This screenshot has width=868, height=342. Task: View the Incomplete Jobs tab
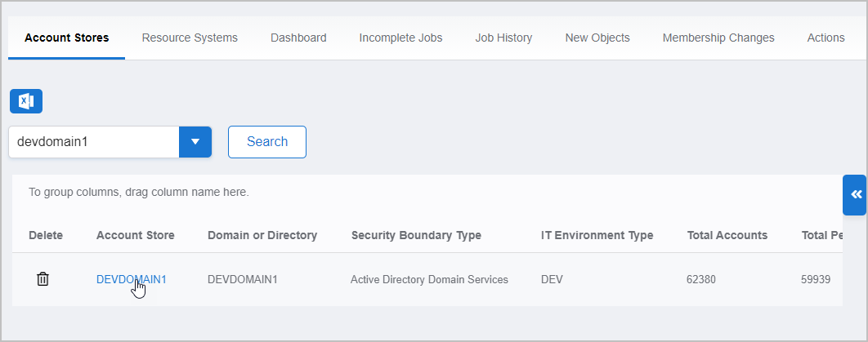[400, 38]
